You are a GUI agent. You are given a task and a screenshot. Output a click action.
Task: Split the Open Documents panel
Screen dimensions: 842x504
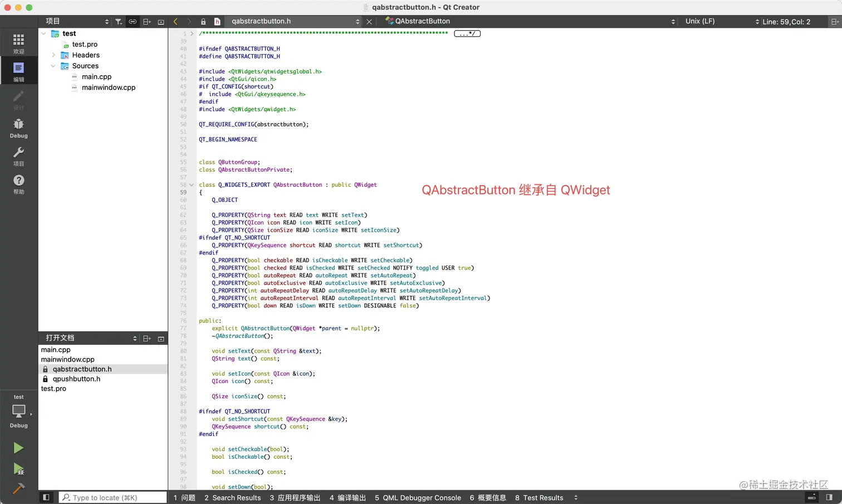147,339
